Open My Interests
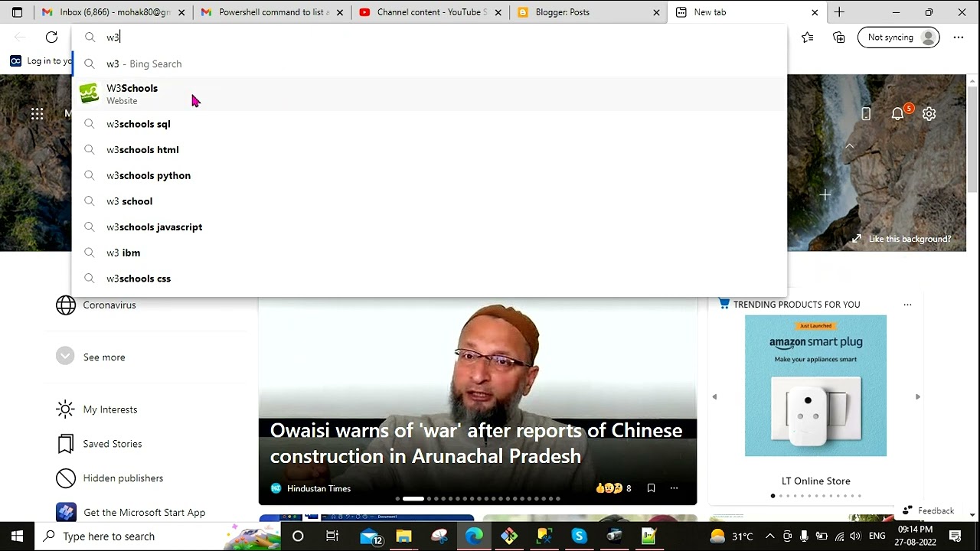 point(96,409)
